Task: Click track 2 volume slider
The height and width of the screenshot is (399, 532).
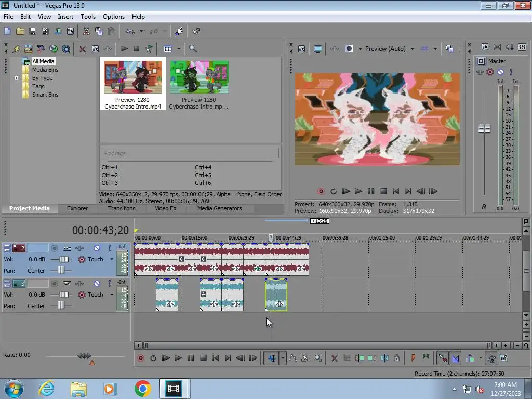Action: pyautogui.click(x=64, y=259)
